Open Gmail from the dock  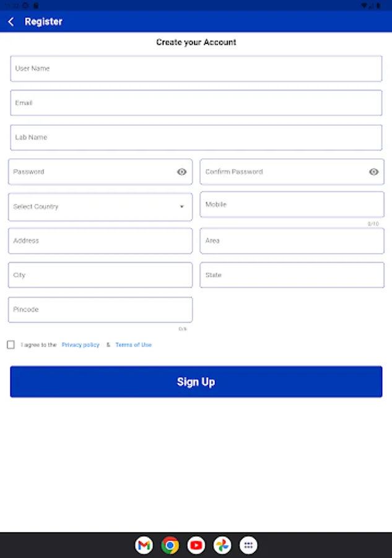[x=144, y=545]
